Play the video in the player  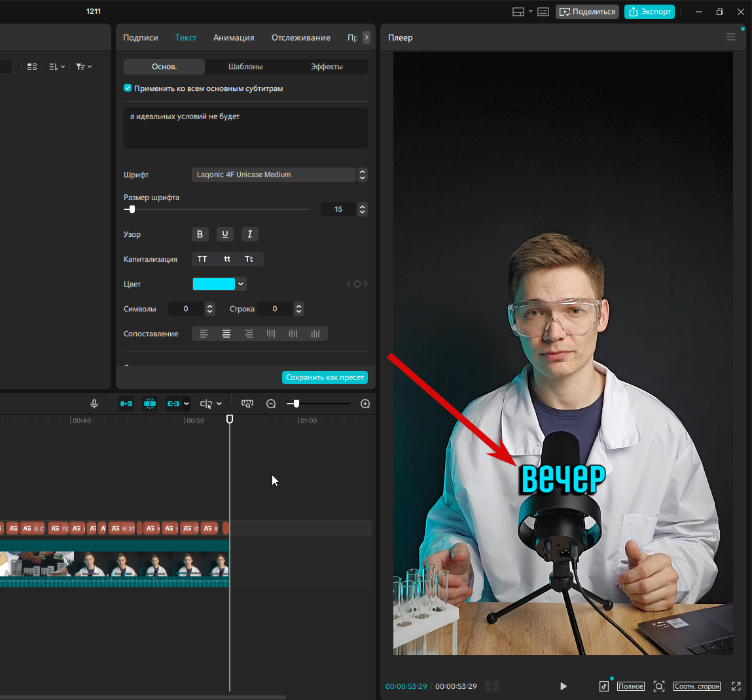[x=564, y=686]
